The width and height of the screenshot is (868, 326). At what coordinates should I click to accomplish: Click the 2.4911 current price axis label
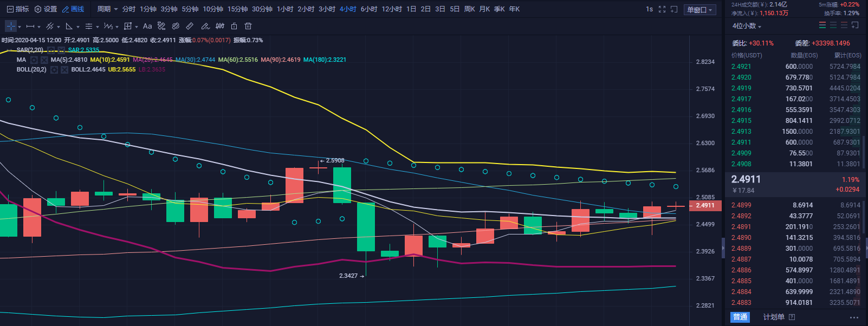[705, 205]
